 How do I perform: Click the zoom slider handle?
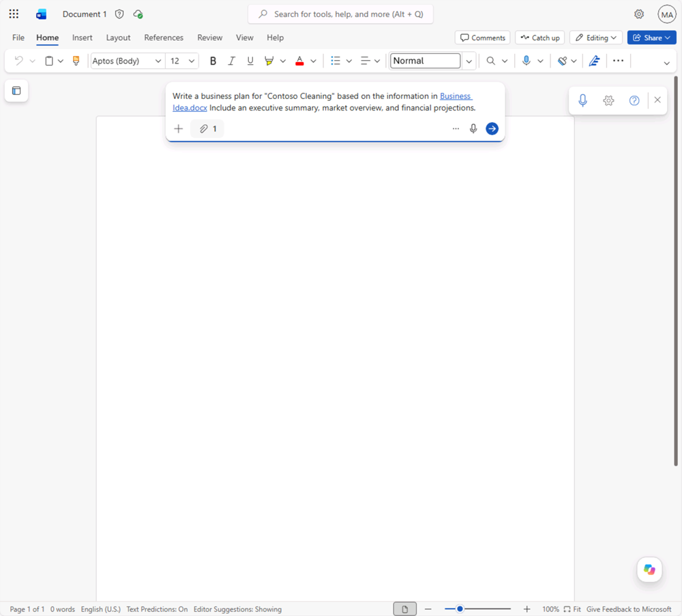[460, 609]
